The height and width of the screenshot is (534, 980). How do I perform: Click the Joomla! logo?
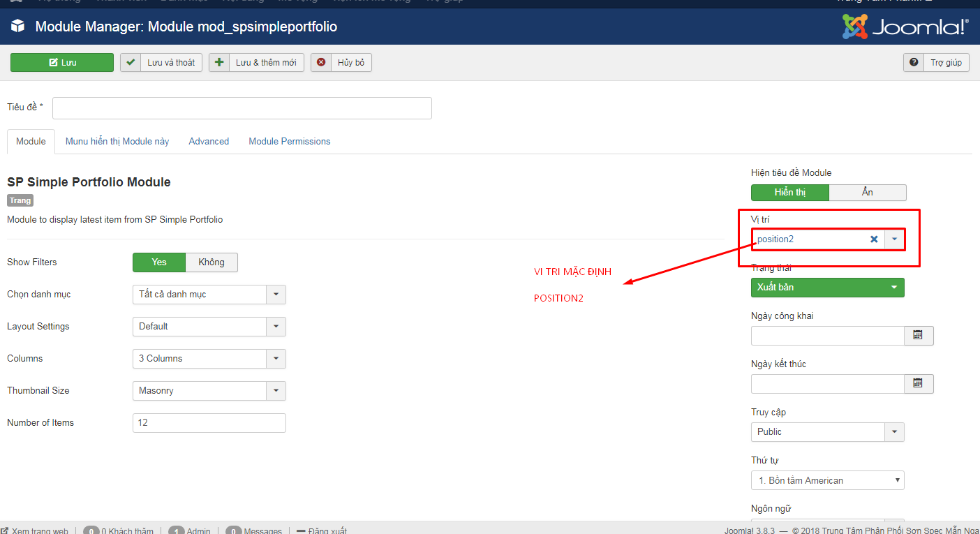point(905,27)
